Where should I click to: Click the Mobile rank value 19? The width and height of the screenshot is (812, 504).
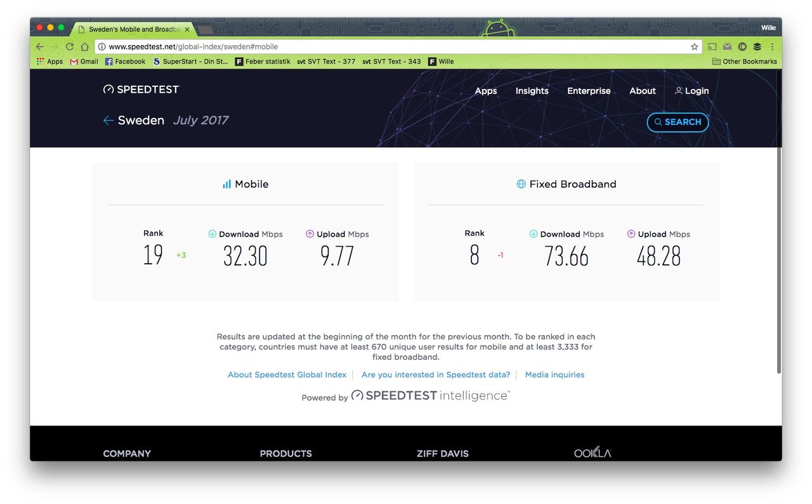click(154, 255)
